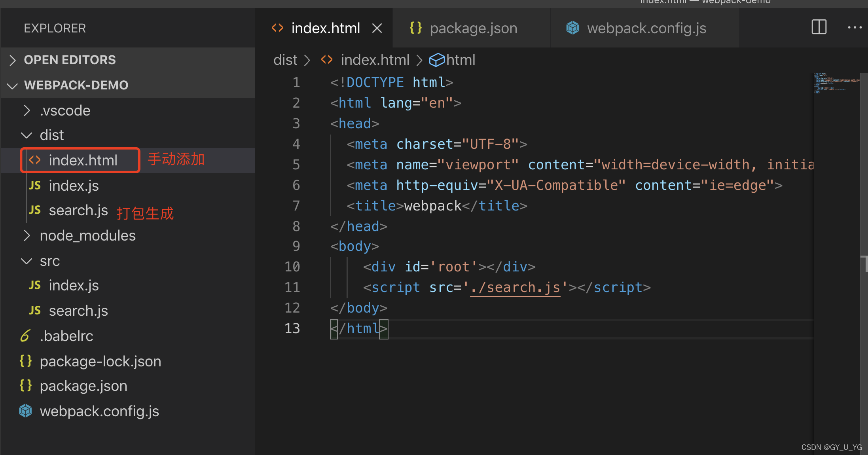The width and height of the screenshot is (868, 455).
Task: Collapse the src folder
Action: (27, 261)
